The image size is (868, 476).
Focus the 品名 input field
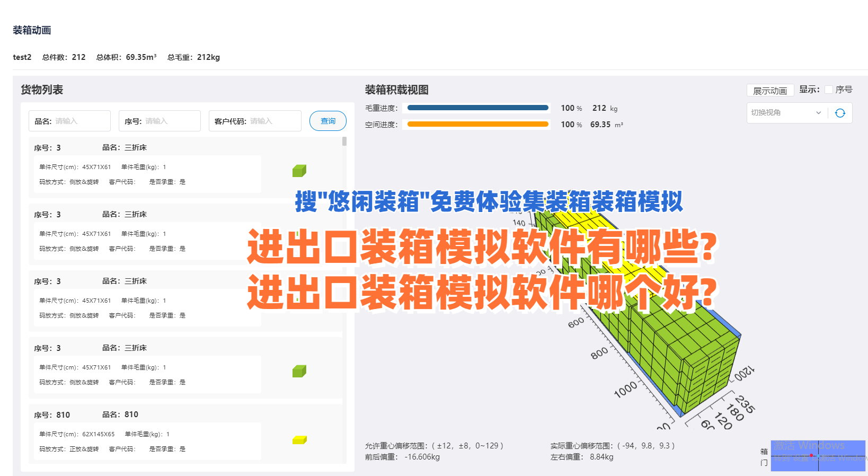pos(69,121)
